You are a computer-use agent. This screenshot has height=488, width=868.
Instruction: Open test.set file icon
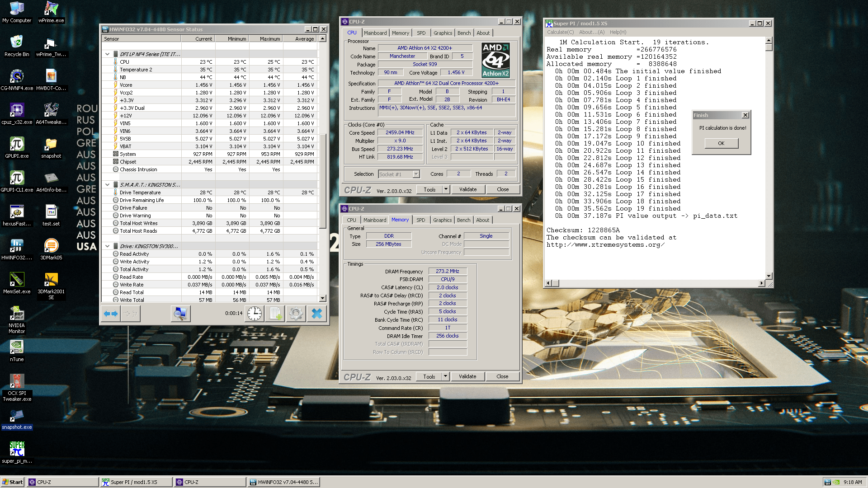click(x=51, y=216)
